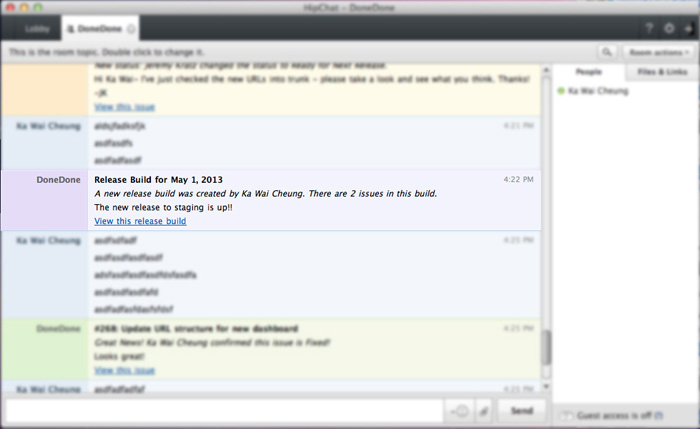The width and height of the screenshot is (700, 429).
Task: Open the help question mark icon
Action: [649, 29]
